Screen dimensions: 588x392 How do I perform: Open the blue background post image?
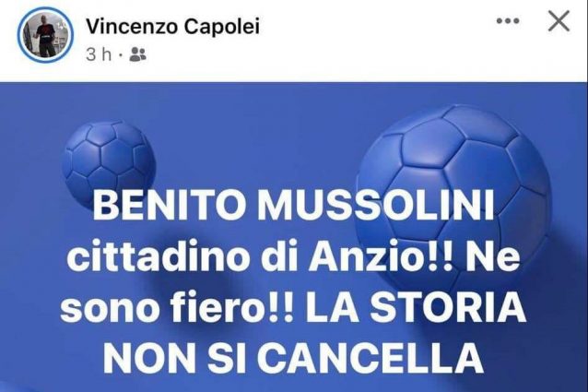(294, 237)
